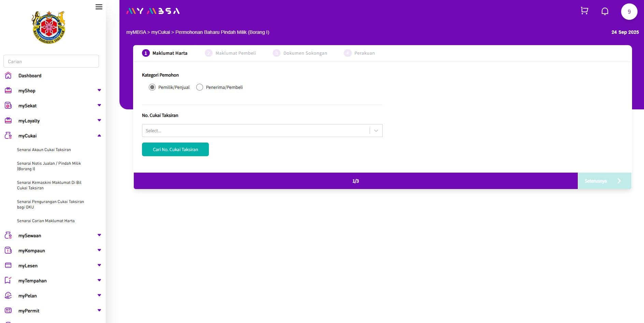This screenshot has width=644, height=323.
Task: Select the myKompaun sidebar icon
Action: 8,250
